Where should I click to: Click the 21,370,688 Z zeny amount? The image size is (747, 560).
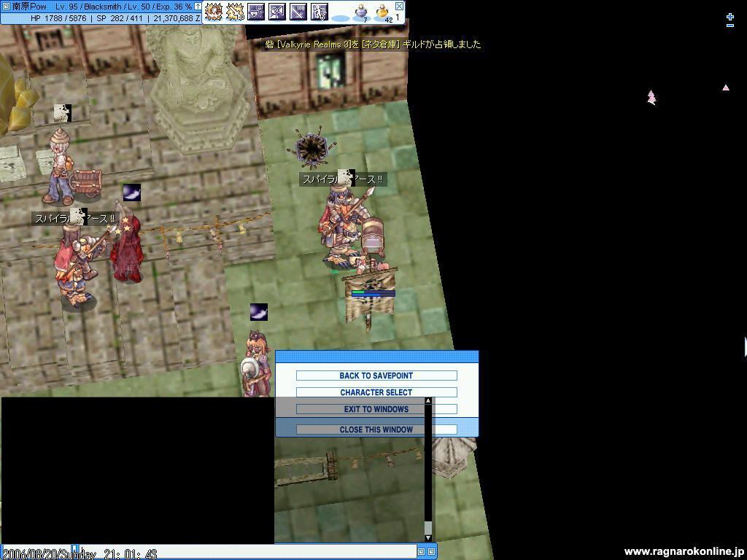pos(177,18)
